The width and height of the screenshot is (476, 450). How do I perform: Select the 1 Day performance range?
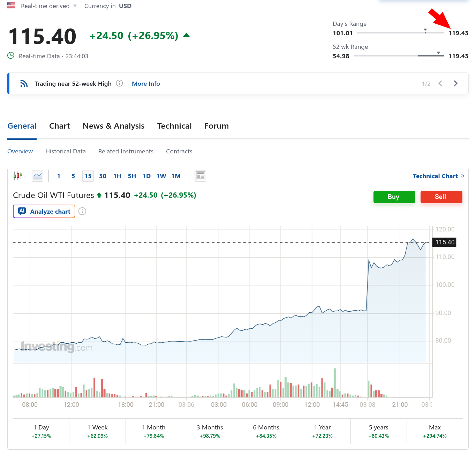(41, 431)
